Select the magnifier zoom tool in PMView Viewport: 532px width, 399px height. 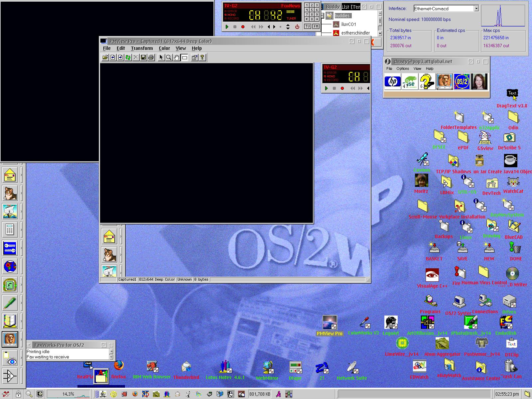(x=169, y=58)
